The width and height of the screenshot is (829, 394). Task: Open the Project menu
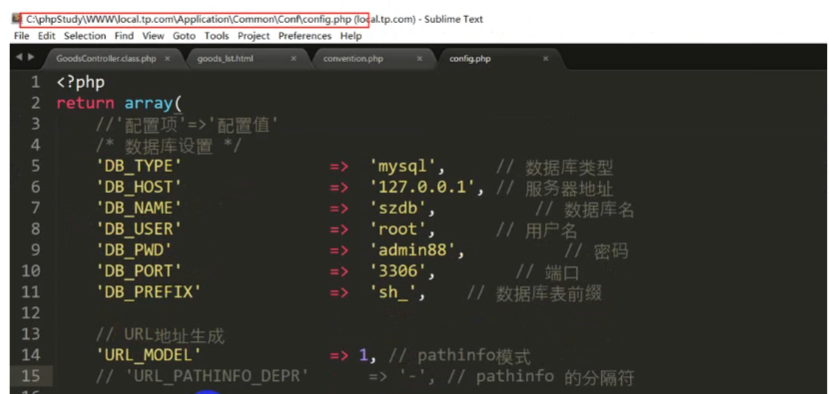point(254,36)
